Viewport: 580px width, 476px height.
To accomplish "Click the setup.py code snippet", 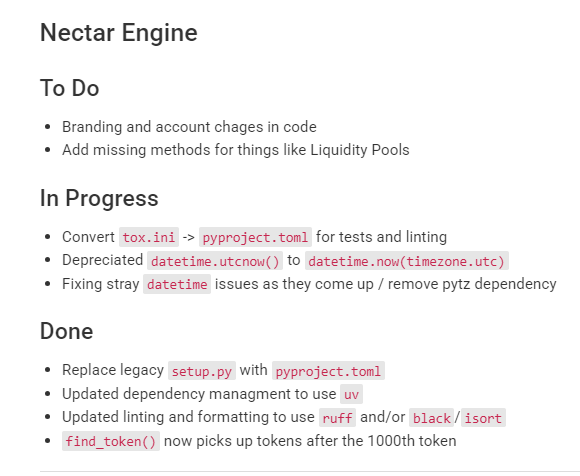I will [202, 371].
